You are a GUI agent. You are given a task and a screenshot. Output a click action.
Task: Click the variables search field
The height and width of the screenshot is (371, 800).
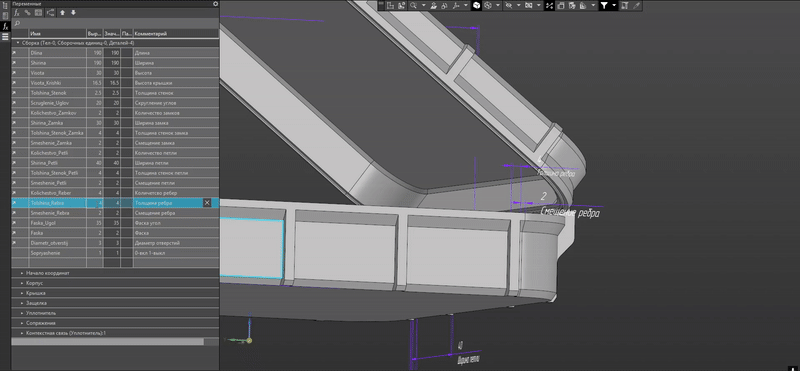coord(115,23)
